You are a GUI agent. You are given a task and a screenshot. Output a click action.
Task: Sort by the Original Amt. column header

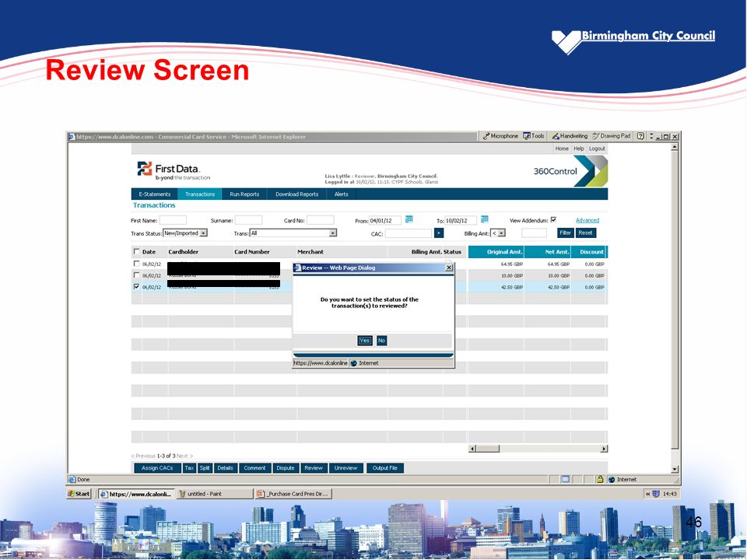coord(496,252)
